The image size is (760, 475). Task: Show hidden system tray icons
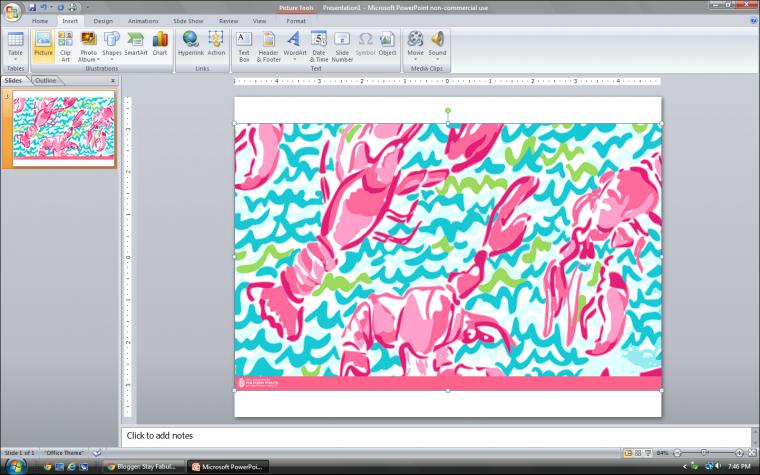[x=684, y=467]
